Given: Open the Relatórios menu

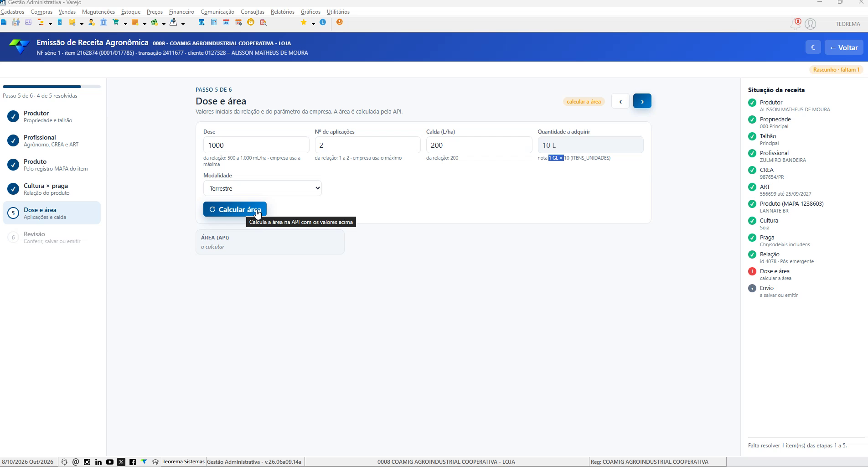Looking at the screenshot, I should point(283,12).
